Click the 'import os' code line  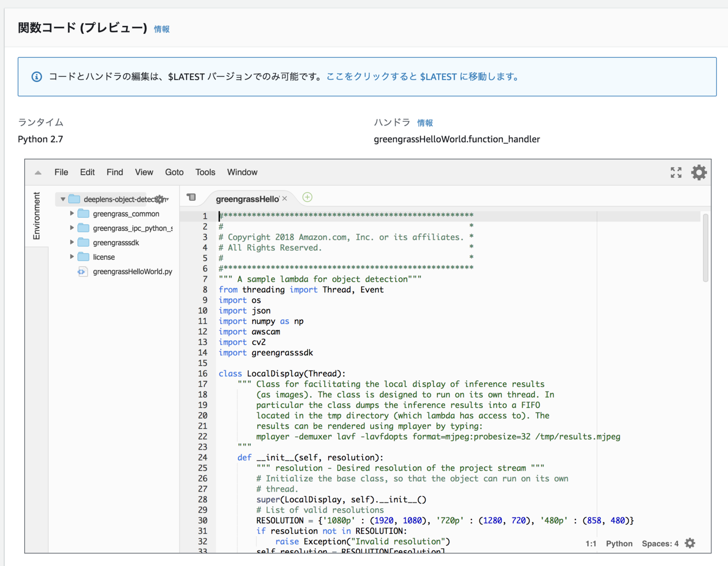(240, 300)
